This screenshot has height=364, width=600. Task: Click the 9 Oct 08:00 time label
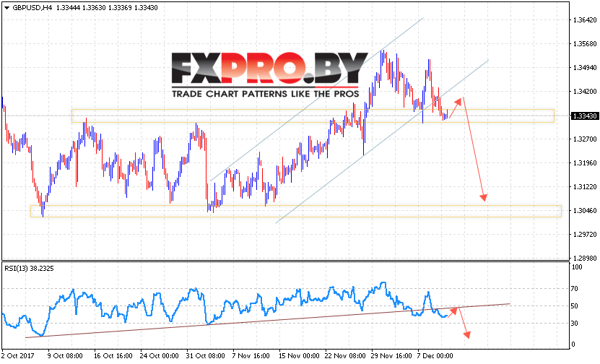click(x=65, y=356)
